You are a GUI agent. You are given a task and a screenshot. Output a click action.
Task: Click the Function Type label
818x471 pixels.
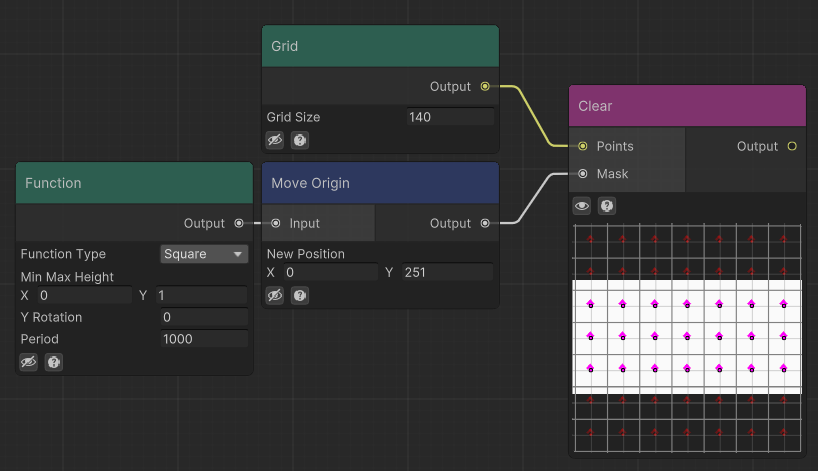[63, 254]
